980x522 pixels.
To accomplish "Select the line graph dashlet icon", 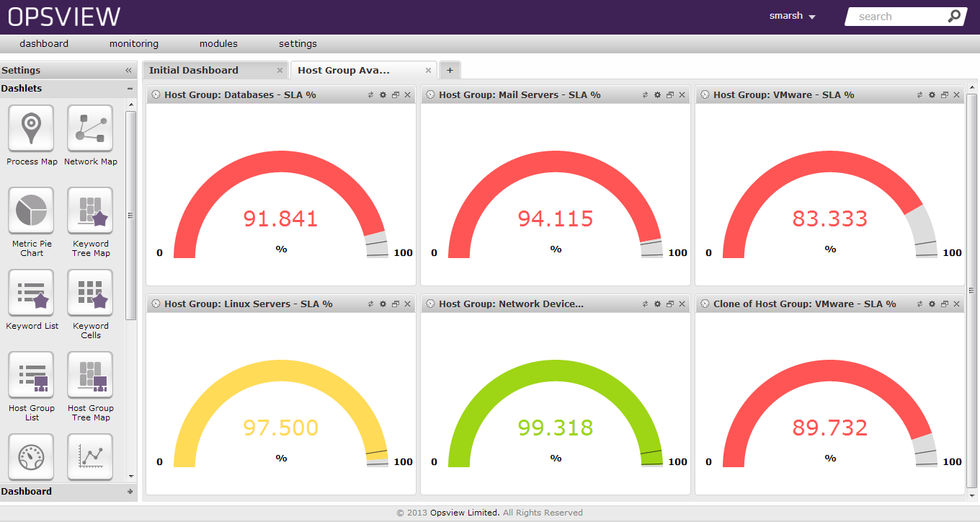I will (x=90, y=457).
